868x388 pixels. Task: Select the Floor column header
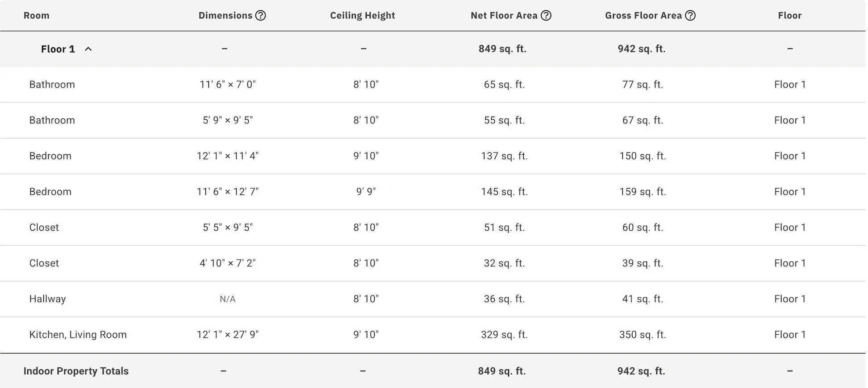point(790,16)
